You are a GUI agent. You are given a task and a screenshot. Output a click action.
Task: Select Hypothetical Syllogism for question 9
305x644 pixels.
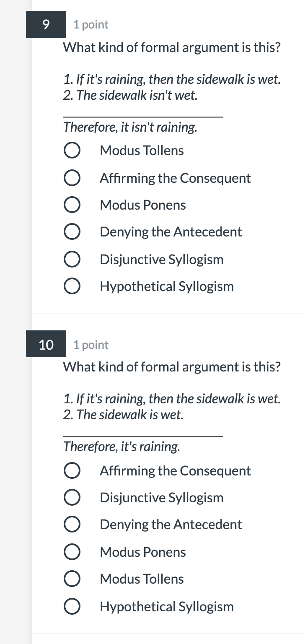coord(72,286)
